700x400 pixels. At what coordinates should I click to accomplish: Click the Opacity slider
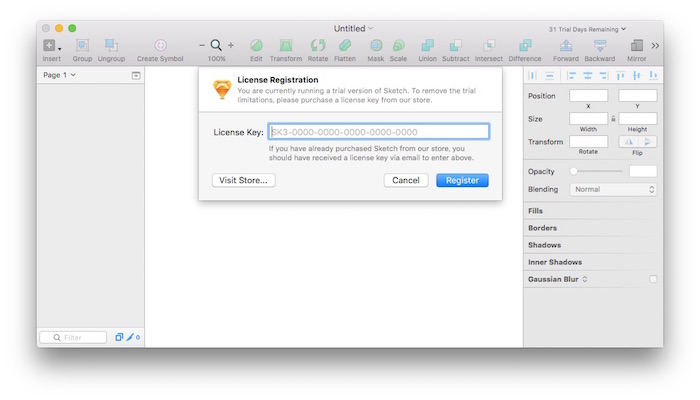pyautogui.click(x=598, y=171)
